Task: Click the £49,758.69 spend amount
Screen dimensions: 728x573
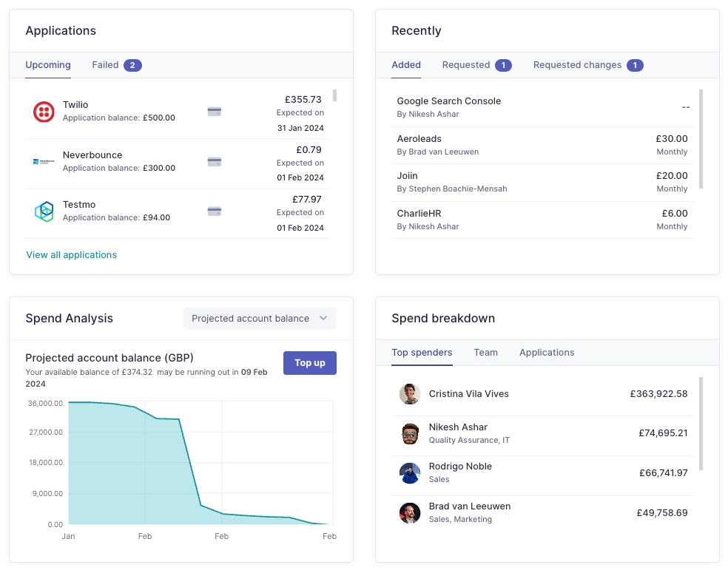Action: click(x=661, y=513)
